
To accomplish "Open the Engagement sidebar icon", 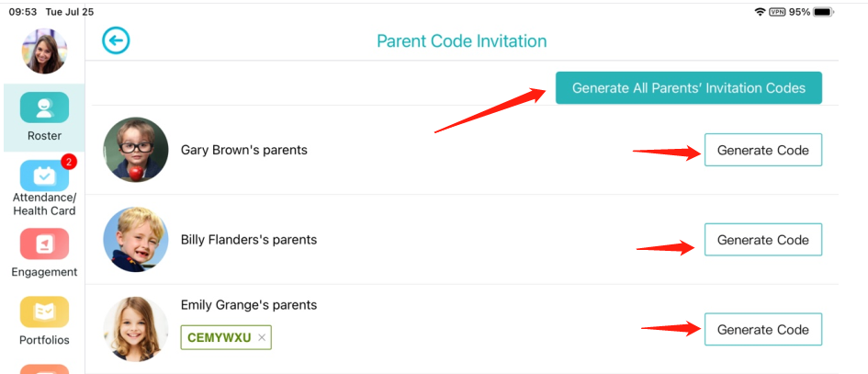I will pos(44,244).
